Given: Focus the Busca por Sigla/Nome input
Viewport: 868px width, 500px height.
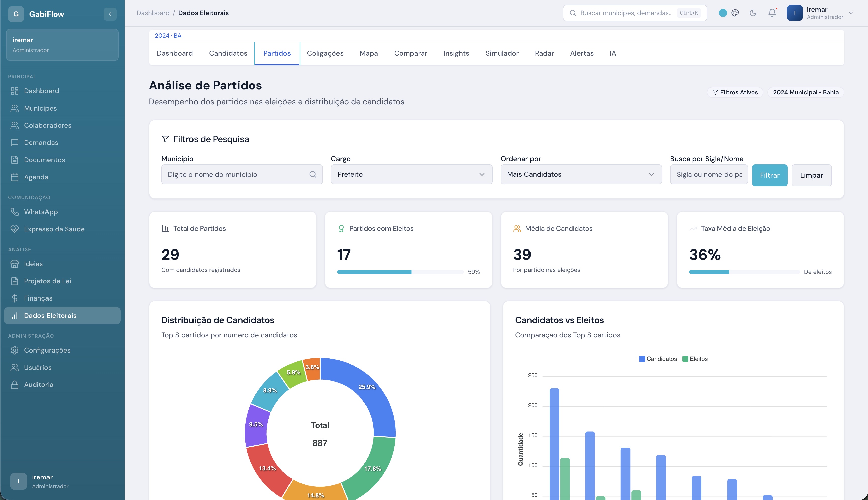Looking at the screenshot, I should 709,174.
